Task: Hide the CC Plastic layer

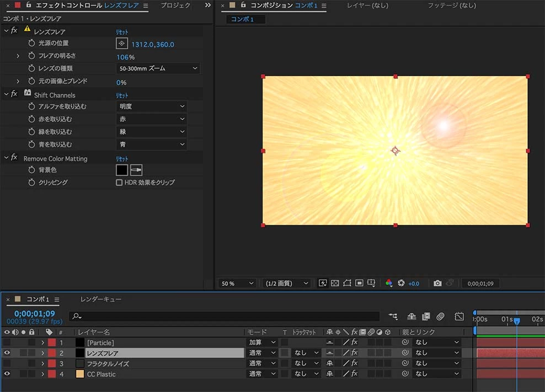Action: point(7,374)
